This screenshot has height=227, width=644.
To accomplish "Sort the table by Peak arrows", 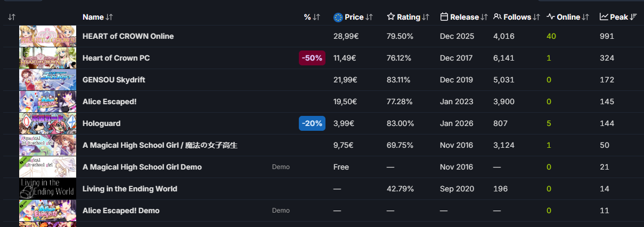I will [x=633, y=17].
